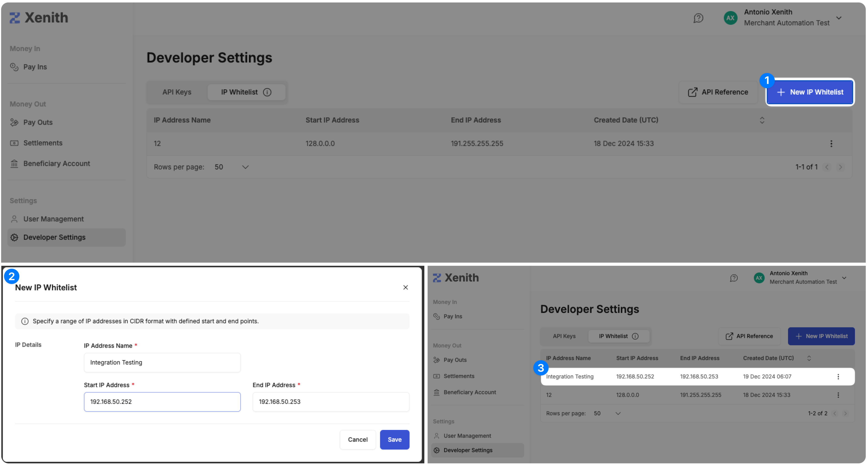
Task: Click the help chat icon in top header
Action: click(698, 18)
